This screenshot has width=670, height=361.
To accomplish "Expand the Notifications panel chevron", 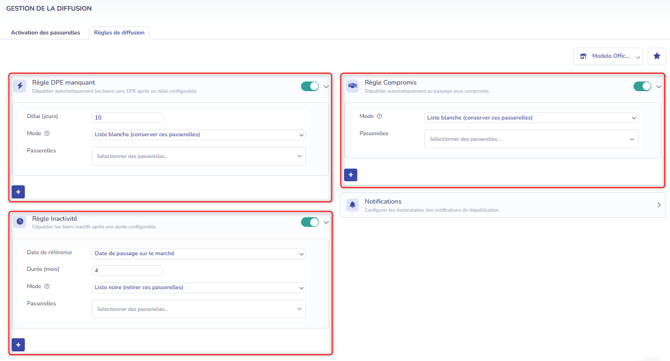I will pos(659,205).
